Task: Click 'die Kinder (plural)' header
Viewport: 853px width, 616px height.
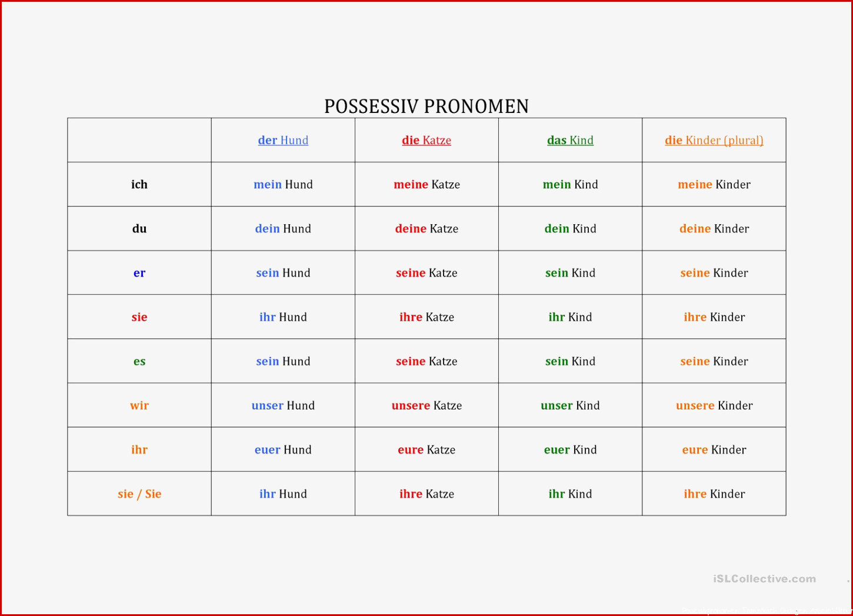Action: [x=714, y=140]
